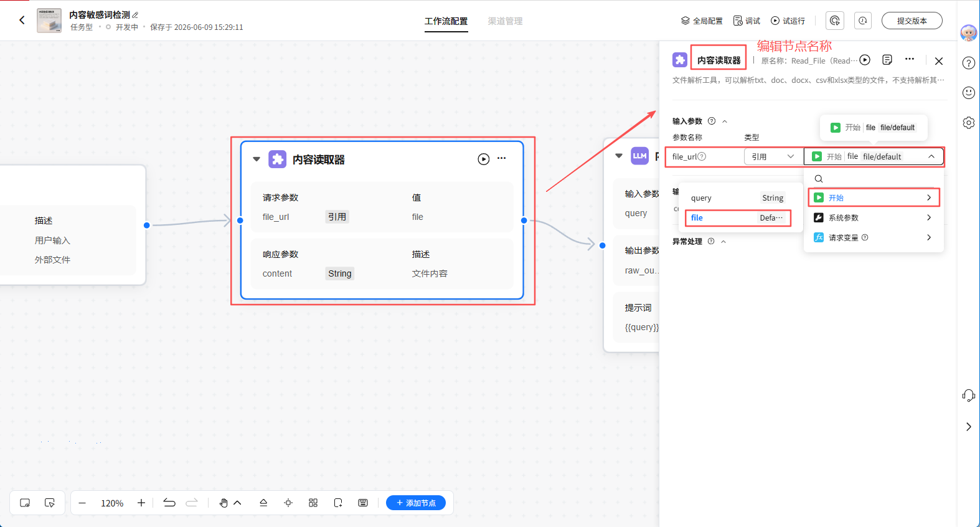
Task: Expand the 开始 variable source
Action: pos(874,197)
